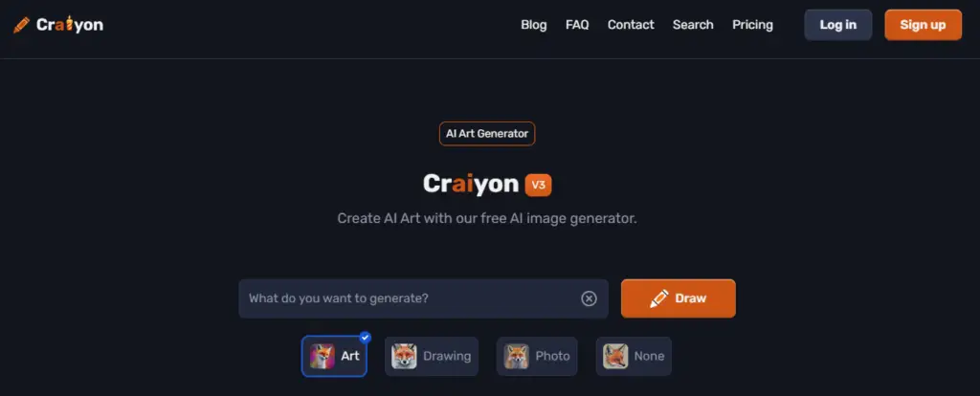
Task: View the Pricing page
Action: click(x=752, y=25)
